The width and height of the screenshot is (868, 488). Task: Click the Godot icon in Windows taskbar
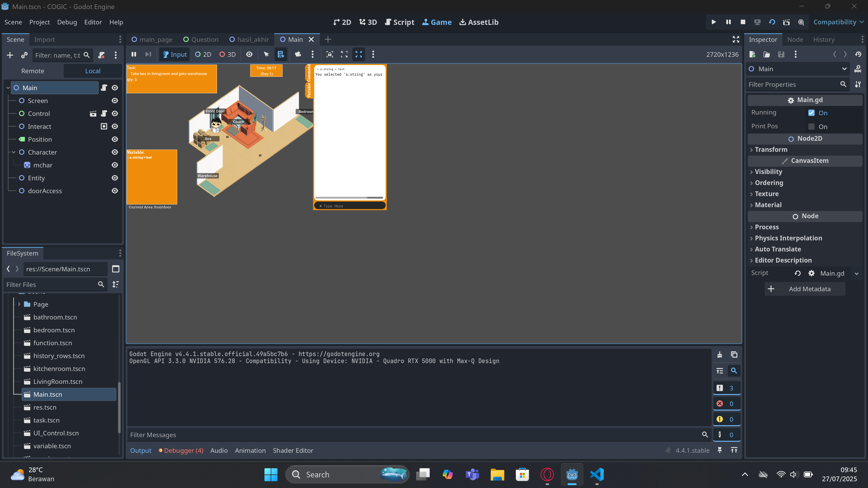(572, 474)
